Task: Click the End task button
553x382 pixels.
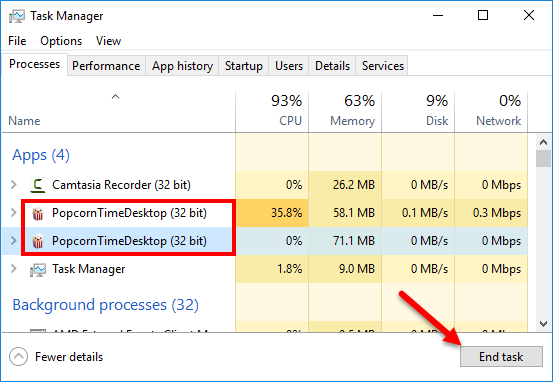Action: click(501, 357)
